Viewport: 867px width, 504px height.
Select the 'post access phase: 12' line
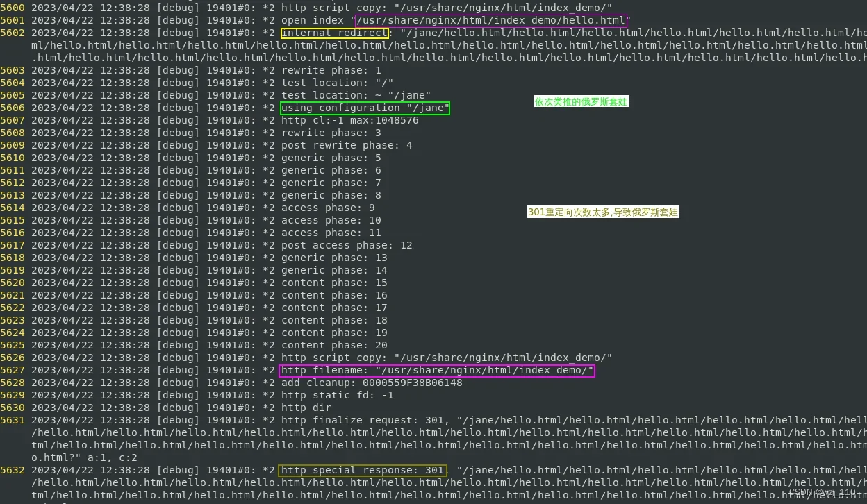pos(207,245)
